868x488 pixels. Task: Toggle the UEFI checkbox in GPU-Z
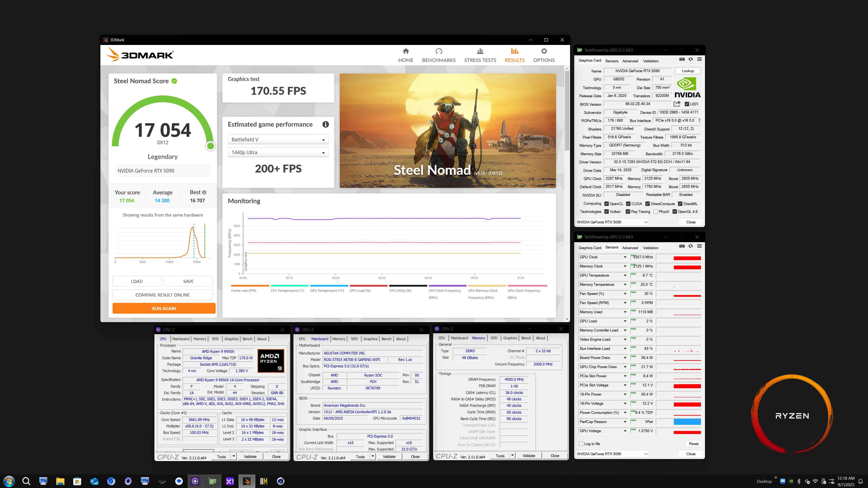(x=687, y=104)
